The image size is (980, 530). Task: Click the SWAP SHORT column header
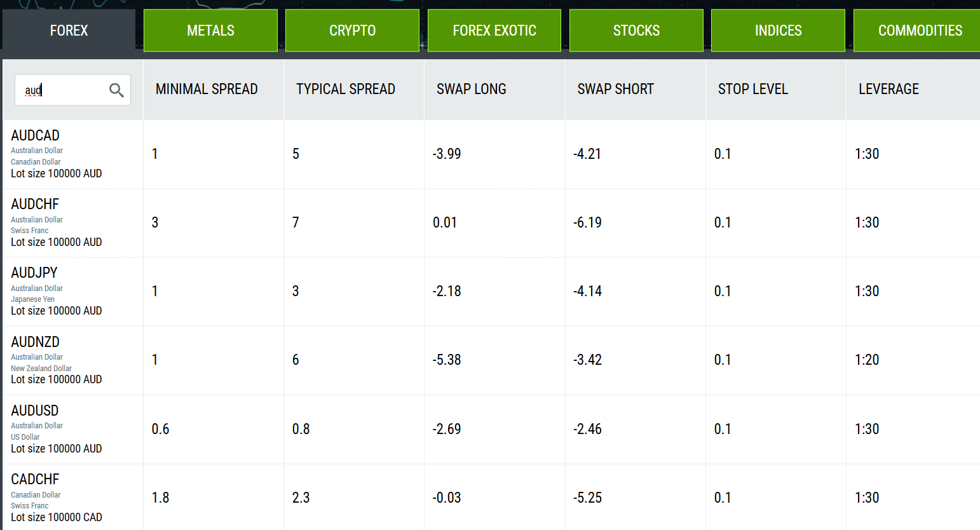tap(615, 89)
